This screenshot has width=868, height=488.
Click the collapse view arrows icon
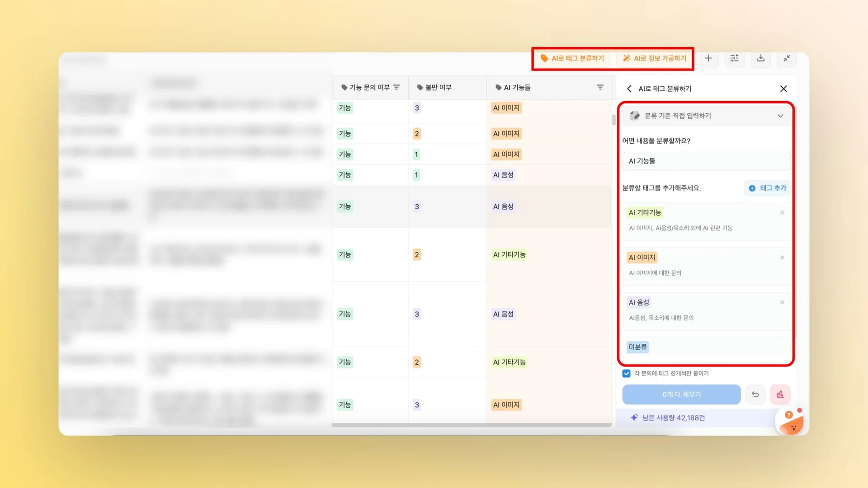click(x=787, y=58)
